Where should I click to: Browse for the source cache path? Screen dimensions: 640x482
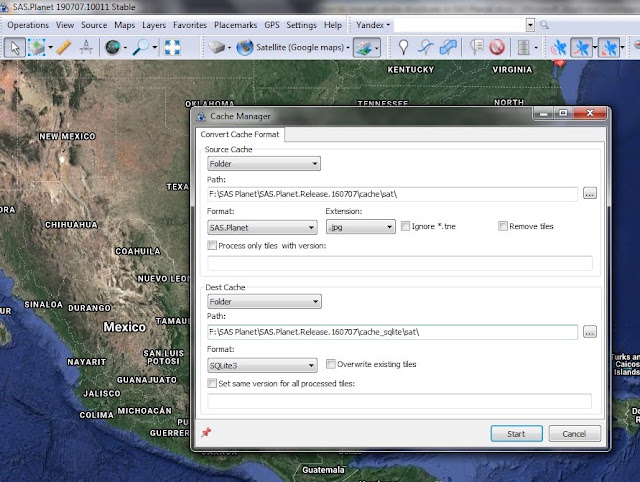(x=589, y=193)
